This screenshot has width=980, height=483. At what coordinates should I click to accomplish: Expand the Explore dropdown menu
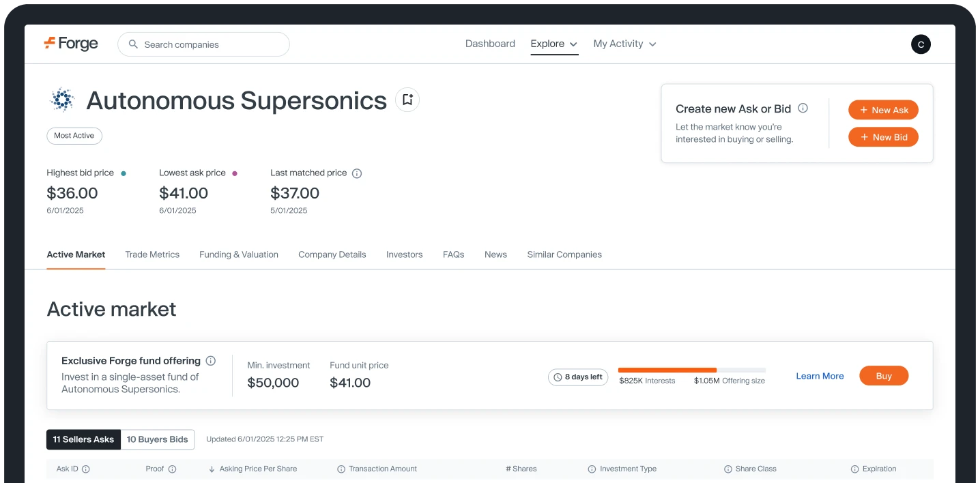(554, 44)
